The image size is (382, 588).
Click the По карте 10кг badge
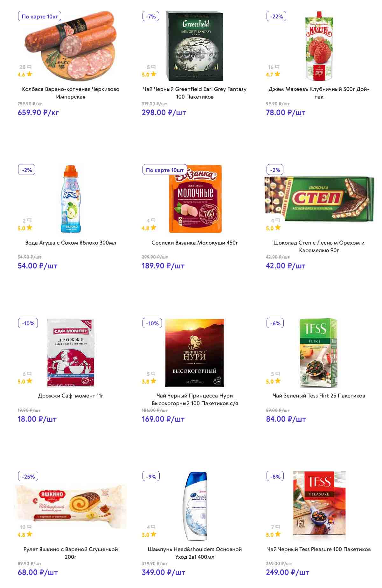39,17
